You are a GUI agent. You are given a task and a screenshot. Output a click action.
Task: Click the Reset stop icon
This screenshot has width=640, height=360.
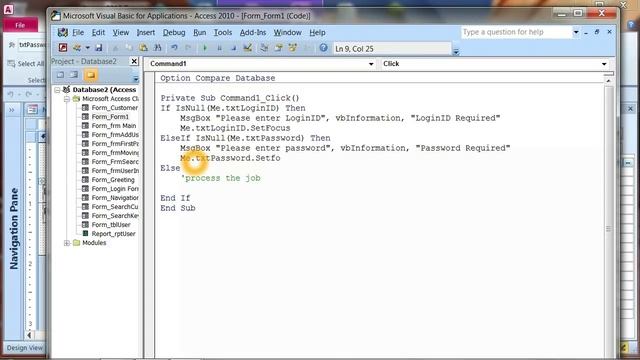pos(233,48)
